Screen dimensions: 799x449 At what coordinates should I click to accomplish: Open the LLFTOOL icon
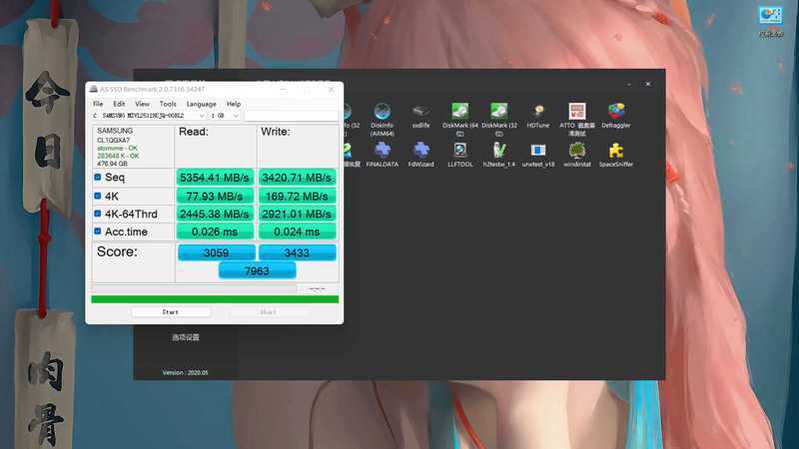[x=460, y=150]
